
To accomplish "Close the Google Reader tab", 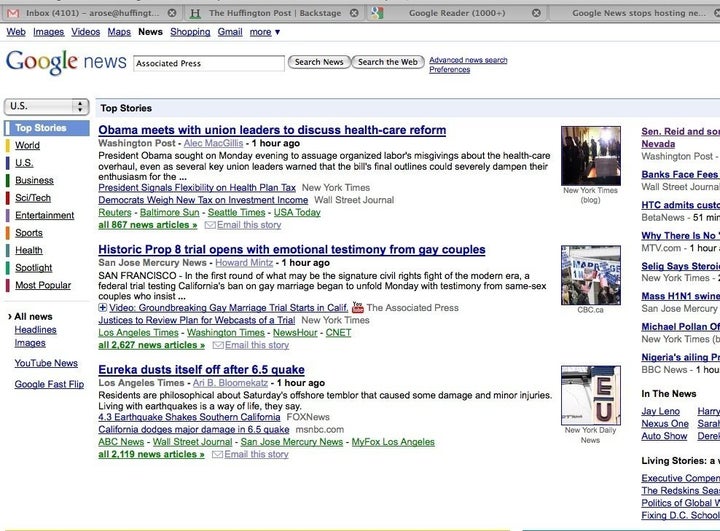I will [536, 13].
